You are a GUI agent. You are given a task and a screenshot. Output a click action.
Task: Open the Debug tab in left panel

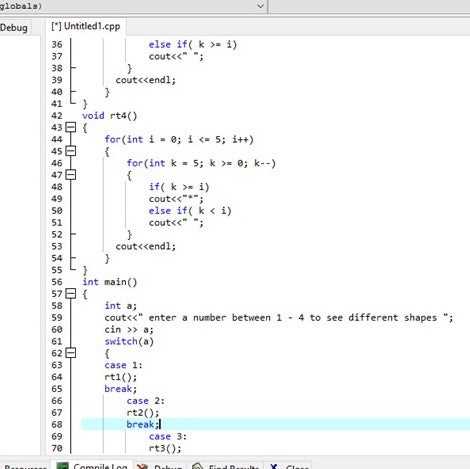coord(14,28)
